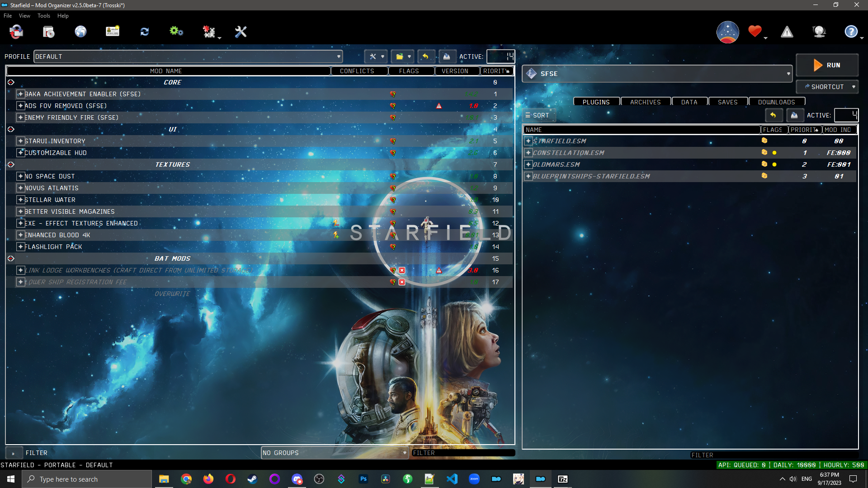868x488 pixels.
Task: Toggle the Flashlight Pack mod checkbox
Action: coord(20,247)
